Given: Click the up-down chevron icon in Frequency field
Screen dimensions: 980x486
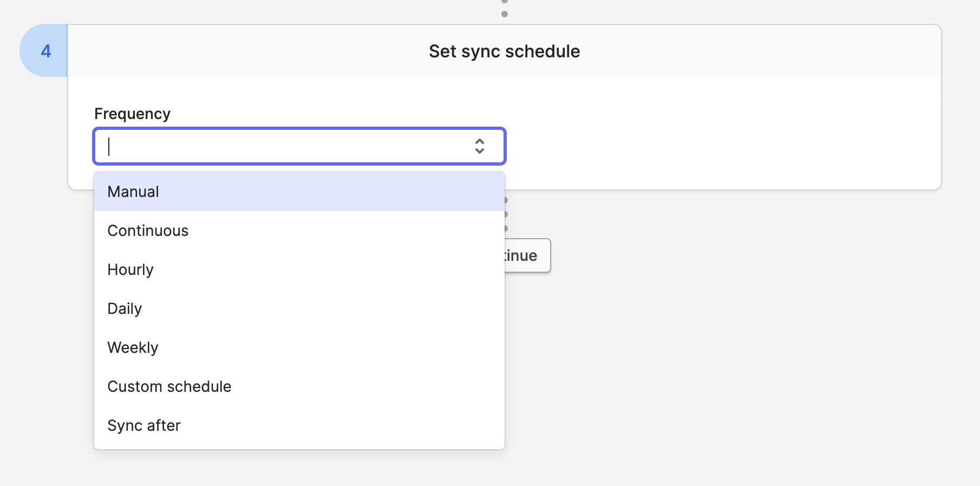Looking at the screenshot, I should tap(479, 146).
